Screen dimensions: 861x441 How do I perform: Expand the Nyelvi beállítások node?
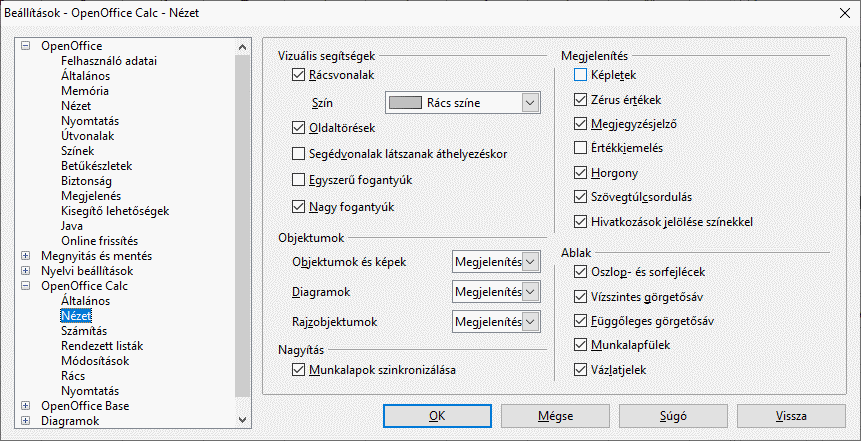25,271
